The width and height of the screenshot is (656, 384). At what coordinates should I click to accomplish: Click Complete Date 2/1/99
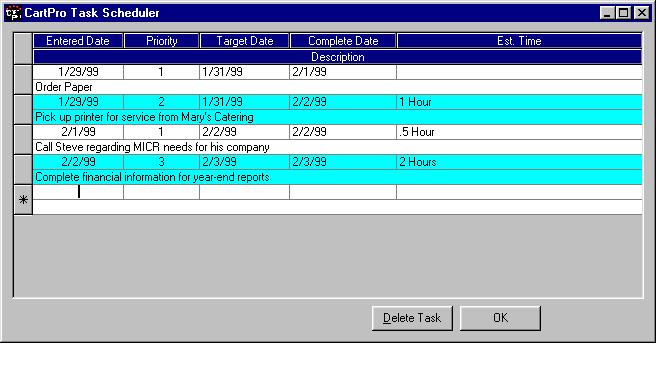point(343,72)
